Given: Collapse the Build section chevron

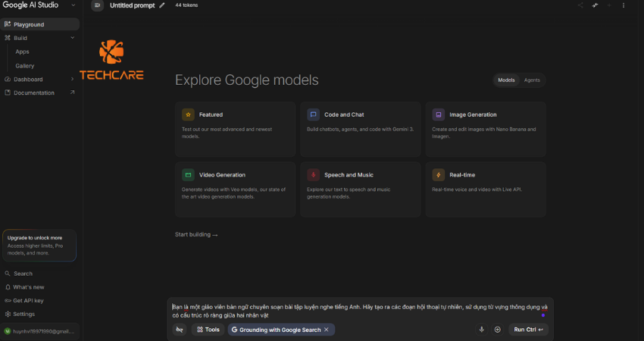Looking at the screenshot, I should click(x=72, y=38).
